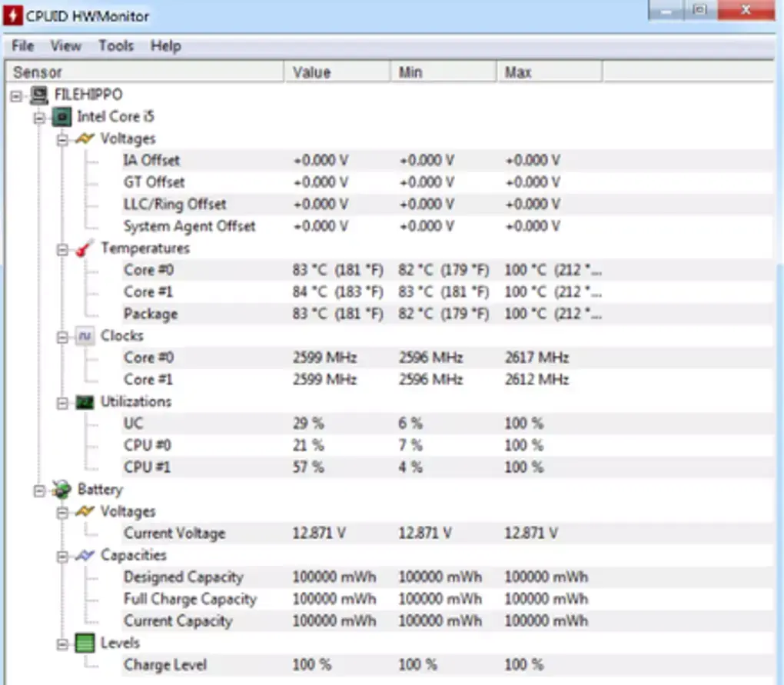784x685 pixels.
Task: Select the Core #0 temperature row
Action: (447, 270)
